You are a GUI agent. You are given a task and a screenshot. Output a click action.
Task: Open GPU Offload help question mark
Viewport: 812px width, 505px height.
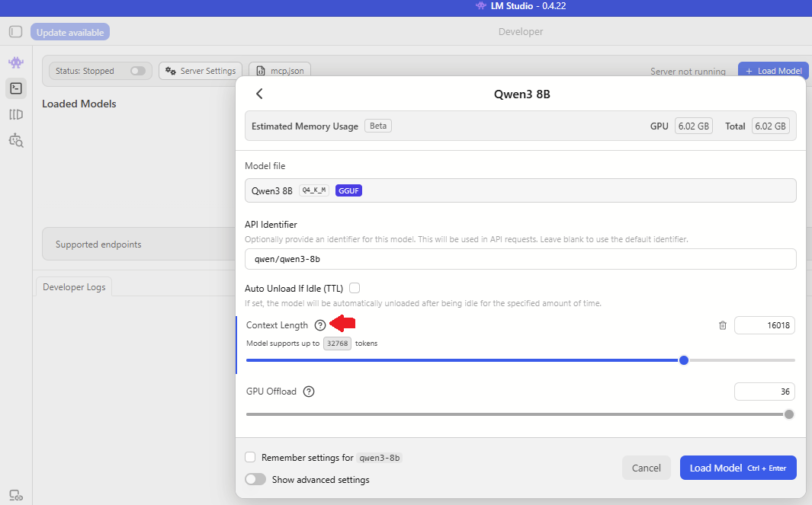309,392
